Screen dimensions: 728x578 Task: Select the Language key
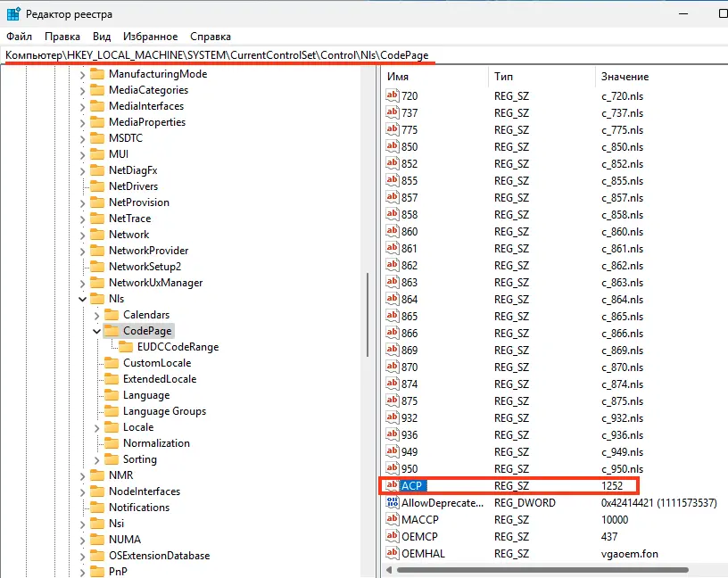click(146, 395)
